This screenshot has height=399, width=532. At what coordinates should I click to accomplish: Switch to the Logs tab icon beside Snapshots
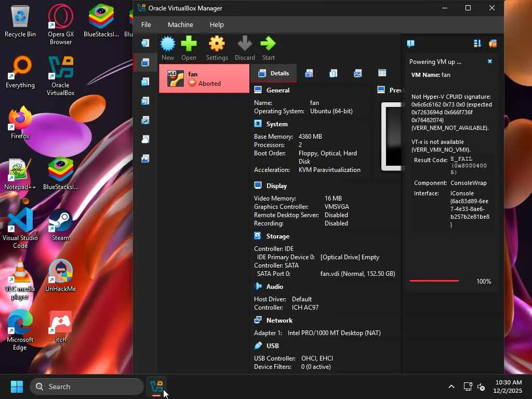coord(333,73)
